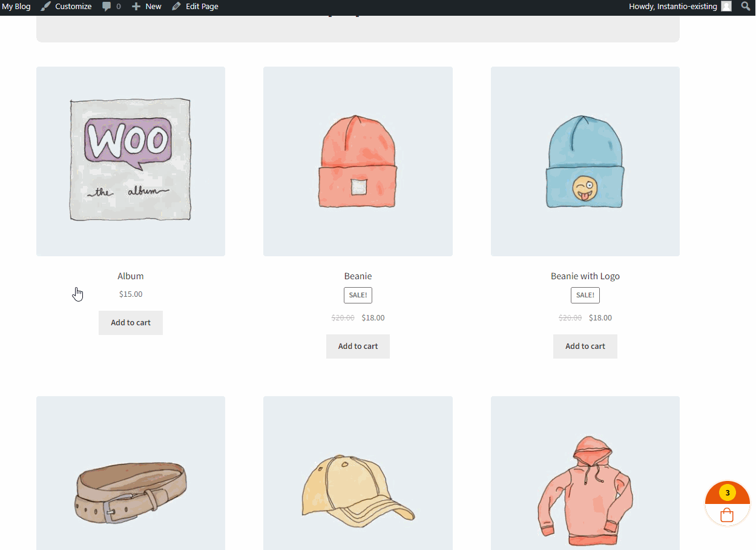Click the struck-through $20.00 price under Beanie
Screen dimensions: 756x550
coord(343,318)
